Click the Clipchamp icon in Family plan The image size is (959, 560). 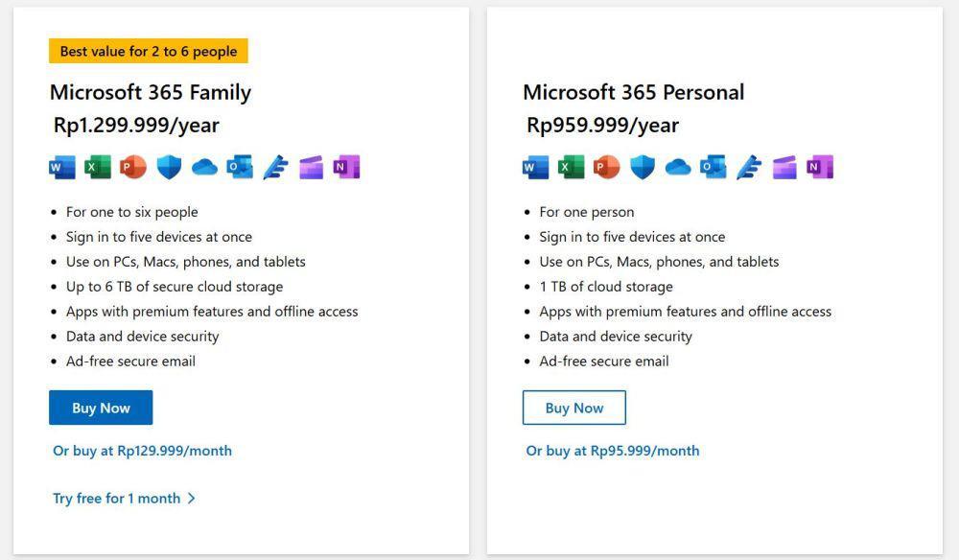311,167
